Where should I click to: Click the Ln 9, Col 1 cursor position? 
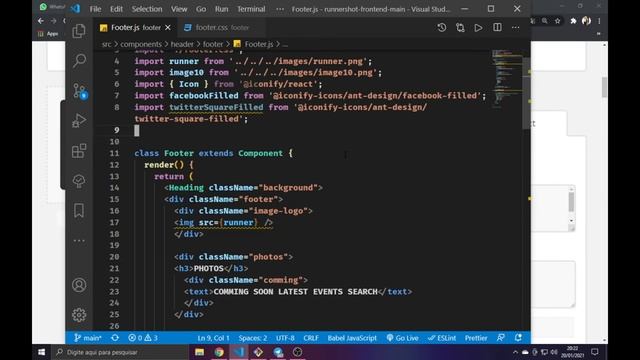click(213, 338)
